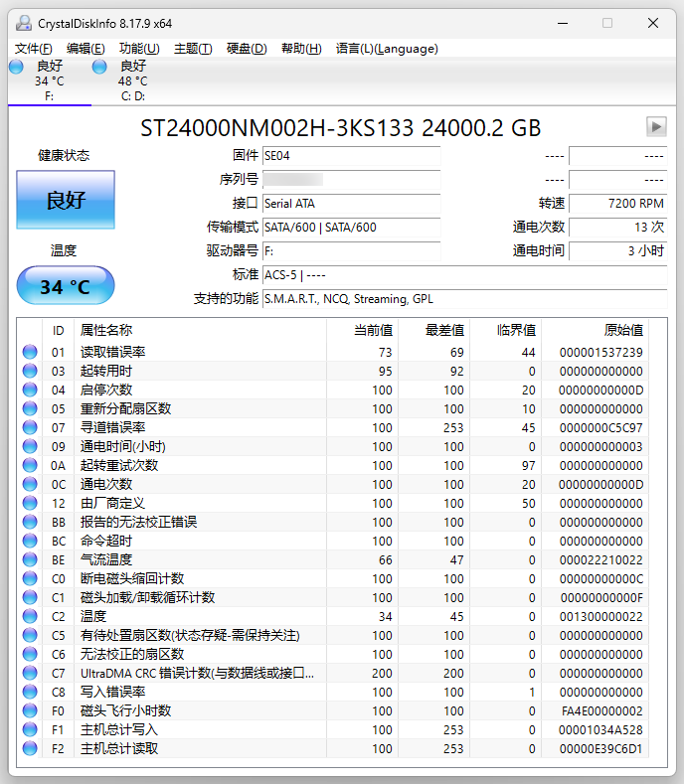Click the status orb for F2 主机总计读取

click(30, 748)
